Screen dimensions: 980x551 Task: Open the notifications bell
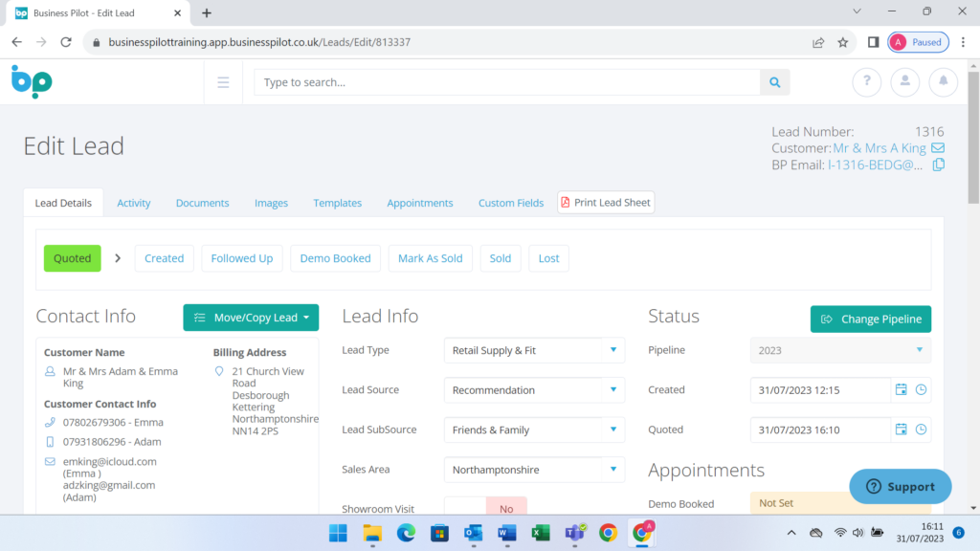tap(943, 82)
